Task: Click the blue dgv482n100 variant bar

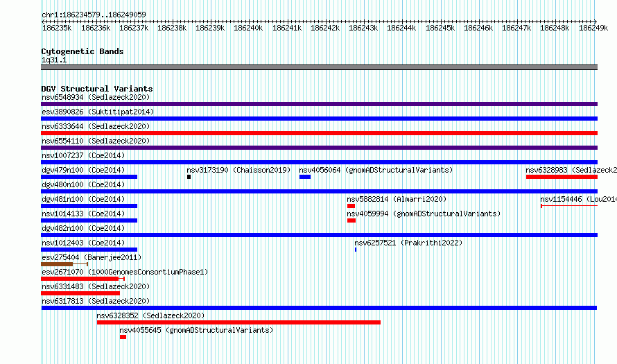Action: [x=319, y=235]
